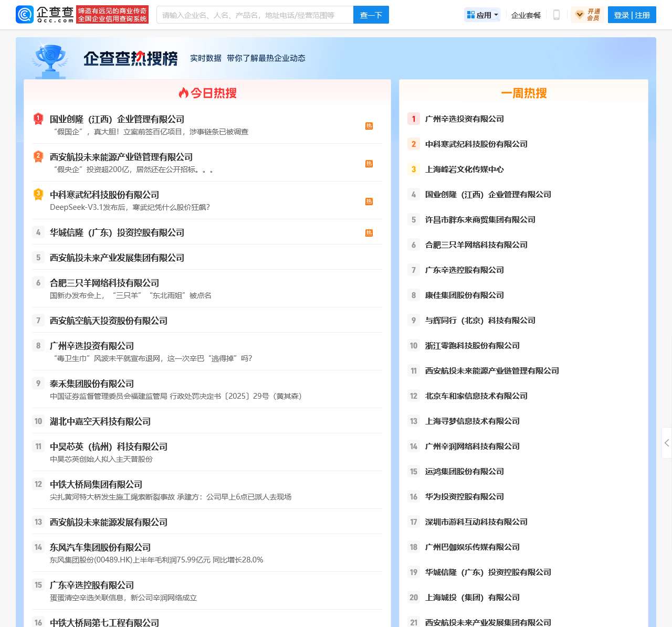Click the flame icon in the 今日热搜 header

(x=183, y=92)
